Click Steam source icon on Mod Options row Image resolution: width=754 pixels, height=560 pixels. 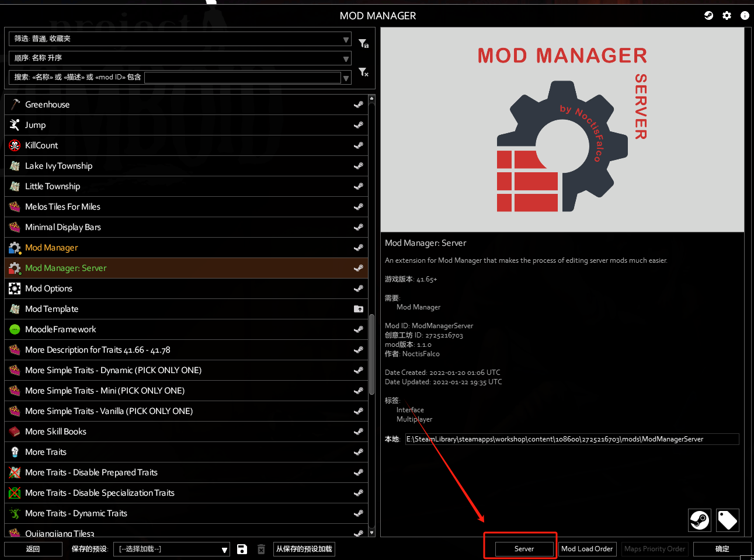[x=359, y=288]
